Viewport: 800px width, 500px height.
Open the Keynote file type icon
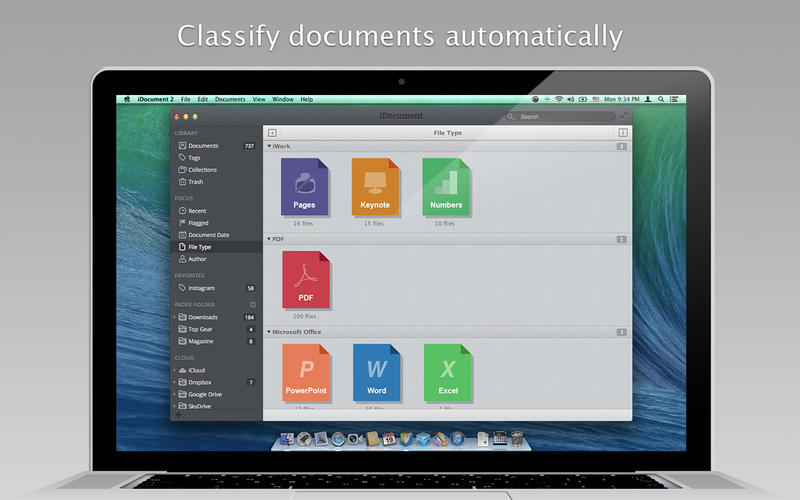tap(375, 187)
